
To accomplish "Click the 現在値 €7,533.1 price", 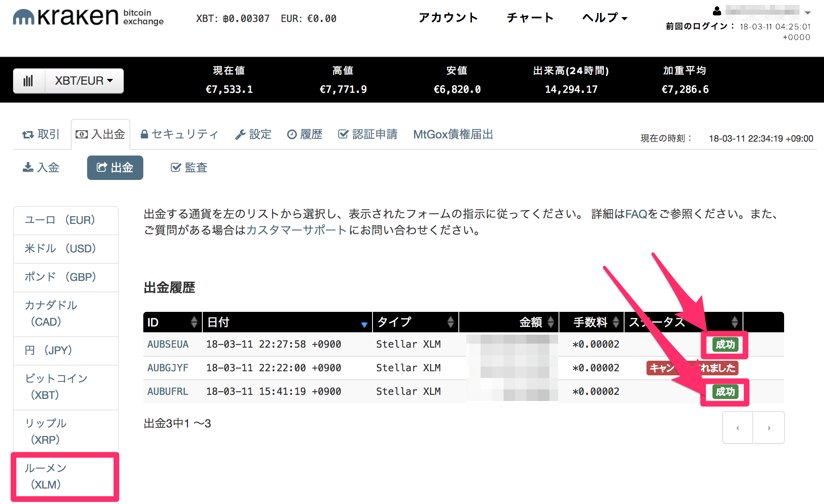I will coord(229,89).
